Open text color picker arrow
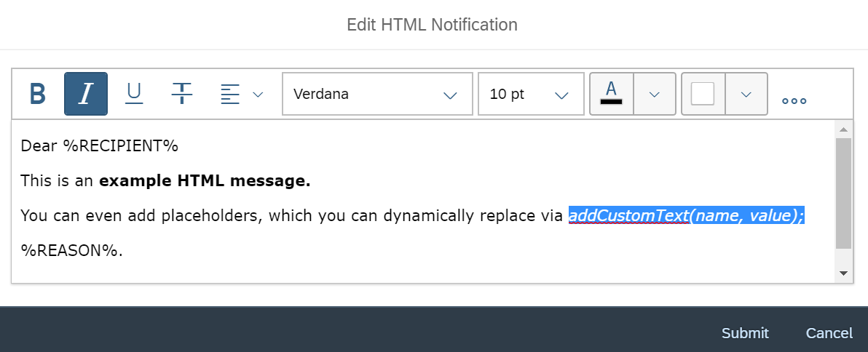The height and width of the screenshot is (352, 868). pyautogui.click(x=655, y=94)
